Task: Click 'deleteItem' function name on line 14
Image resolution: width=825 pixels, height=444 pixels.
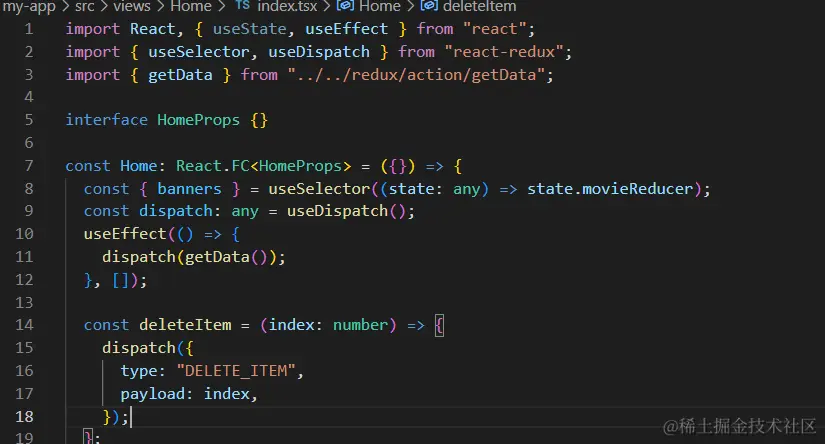Action: pyautogui.click(x=185, y=325)
